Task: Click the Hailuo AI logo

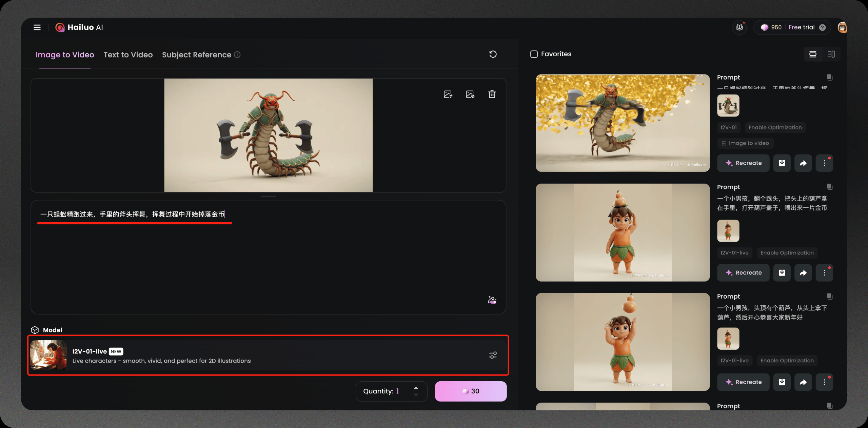Action: pyautogui.click(x=79, y=27)
